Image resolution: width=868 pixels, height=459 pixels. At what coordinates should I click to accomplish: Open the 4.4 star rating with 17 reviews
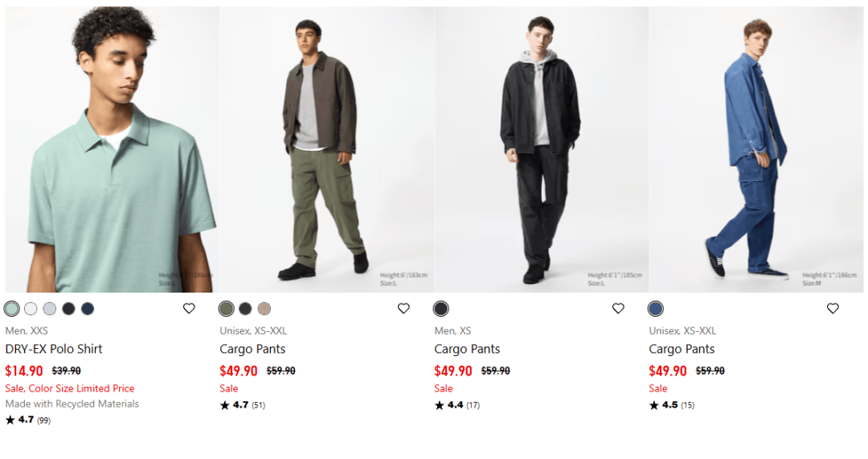[457, 405]
